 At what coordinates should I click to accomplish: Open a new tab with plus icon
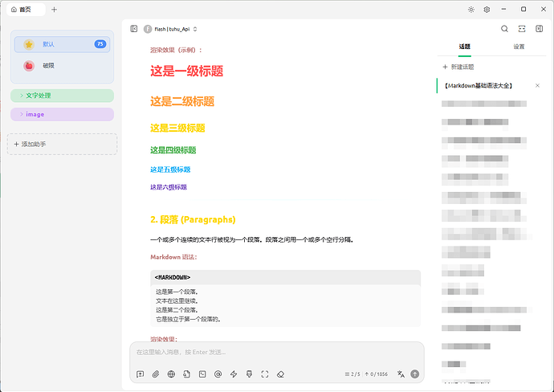pos(54,10)
